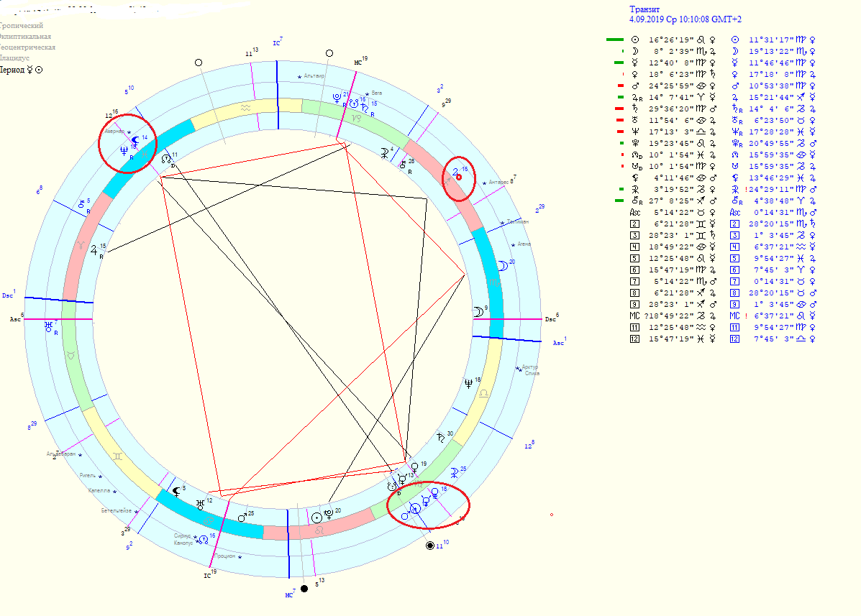The image size is (861, 616).
Task: Select the filled black circle below the chart
Action: (304, 589)
